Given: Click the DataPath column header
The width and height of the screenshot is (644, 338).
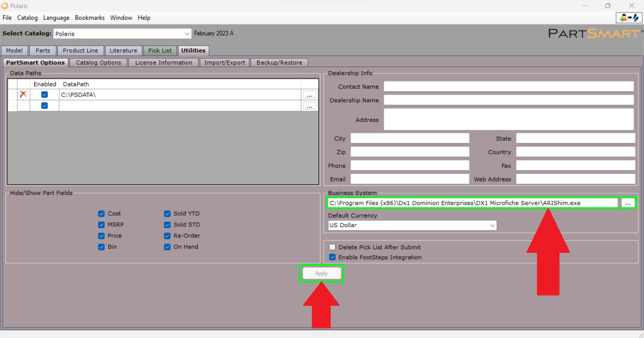Looking at the screenshot, I should (x=180, y=84).
